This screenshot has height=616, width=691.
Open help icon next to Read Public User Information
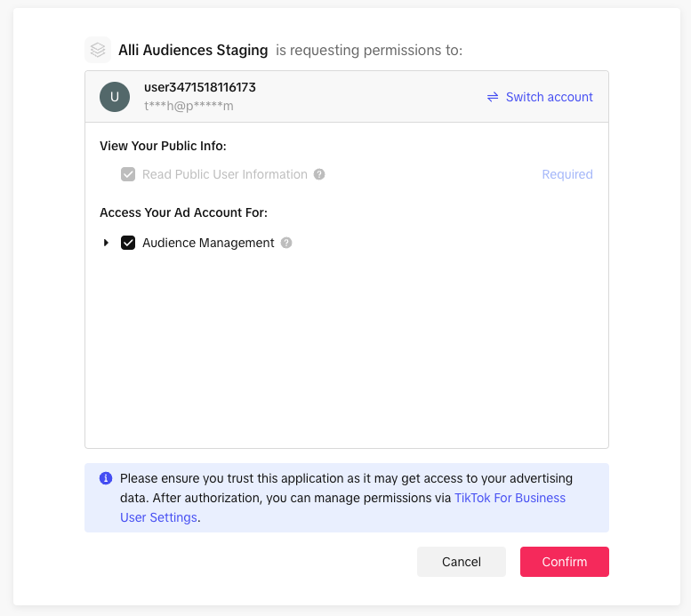click(319, 174)
